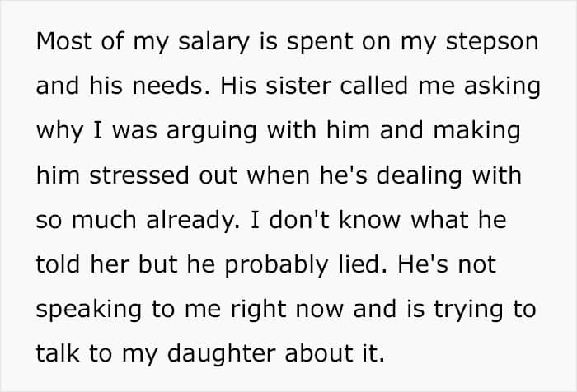This screenshot has height=392, width=577.
Task: Select the word "called"
Action: (x=374, y=85)
